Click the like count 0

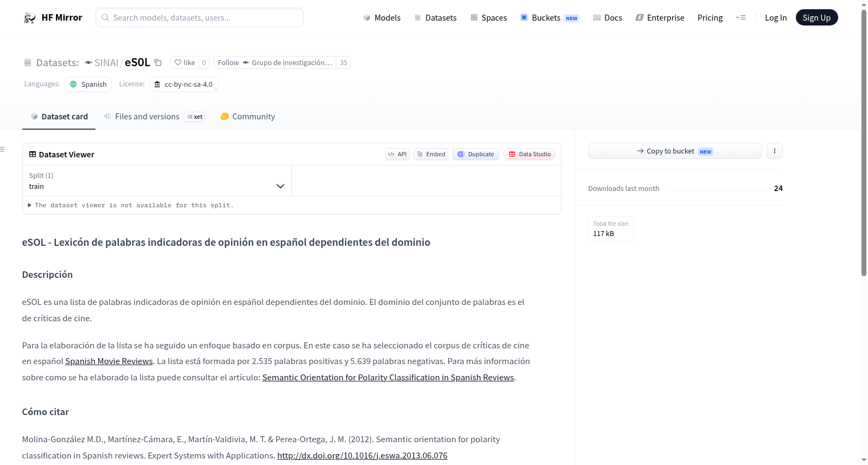204,62
